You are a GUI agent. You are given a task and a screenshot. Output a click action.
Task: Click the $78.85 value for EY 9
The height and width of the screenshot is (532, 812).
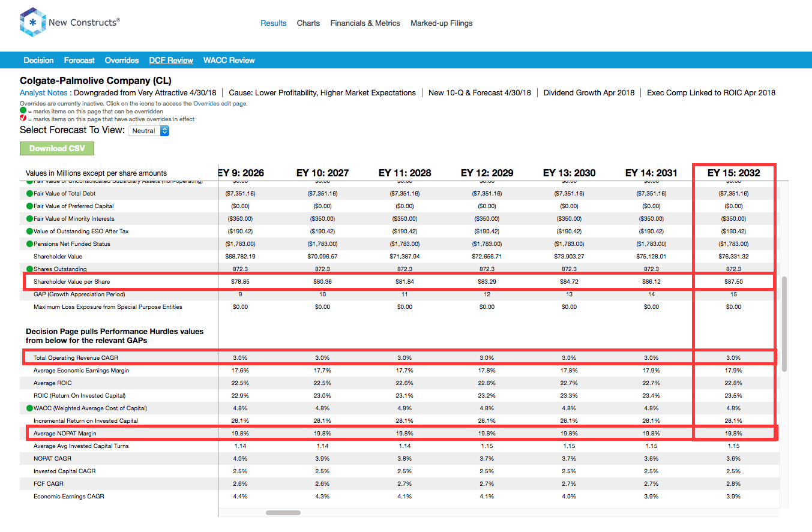coord(240,282)
